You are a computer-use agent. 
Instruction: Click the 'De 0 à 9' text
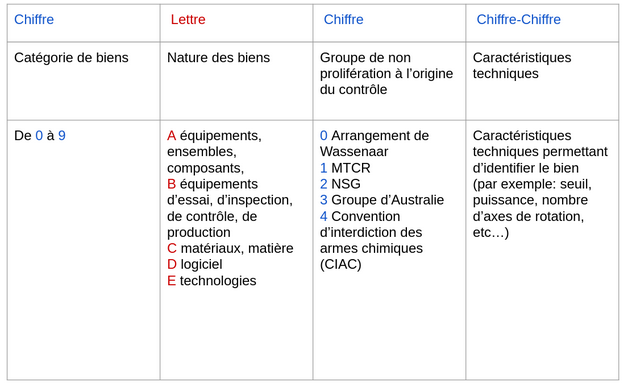point(40,136)
